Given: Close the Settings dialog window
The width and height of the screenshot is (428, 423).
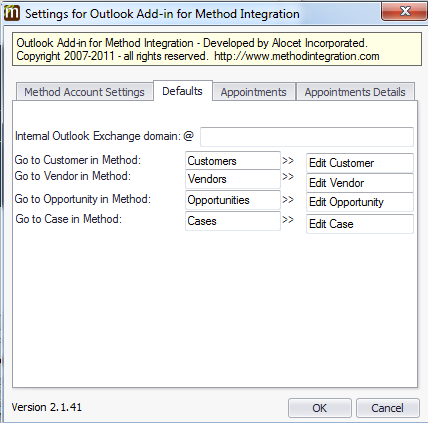Looking at the screenshot, I should coord(404,11).
